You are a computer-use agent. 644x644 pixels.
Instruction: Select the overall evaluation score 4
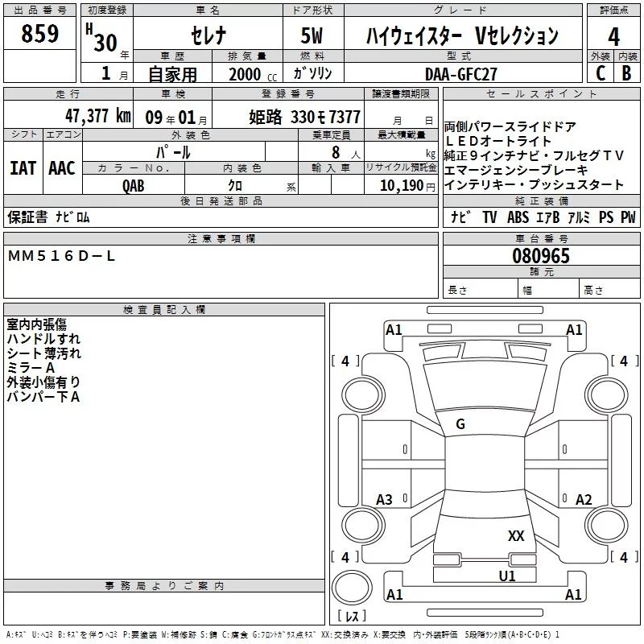coord(613,36)
